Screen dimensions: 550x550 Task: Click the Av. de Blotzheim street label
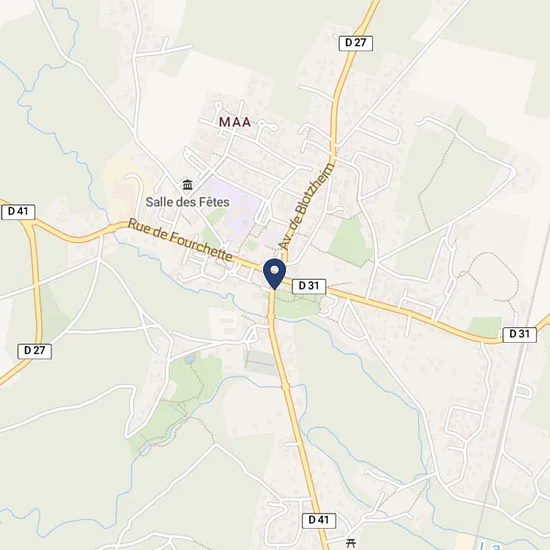pyautogui.click(x=307, y=205)
